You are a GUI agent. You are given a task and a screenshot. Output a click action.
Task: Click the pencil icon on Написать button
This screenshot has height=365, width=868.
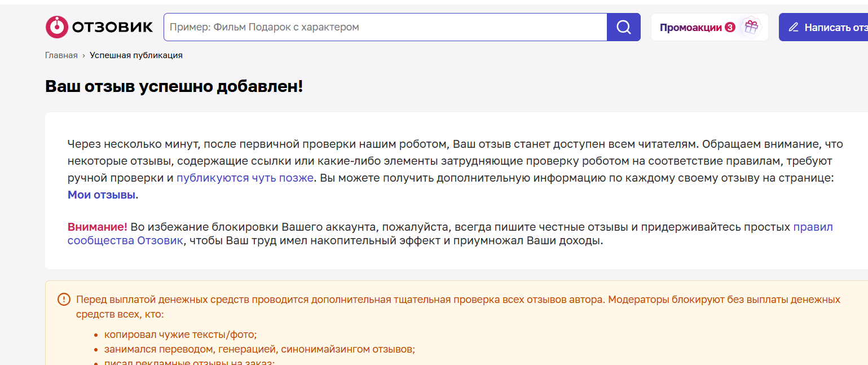[x=794, y=27]
